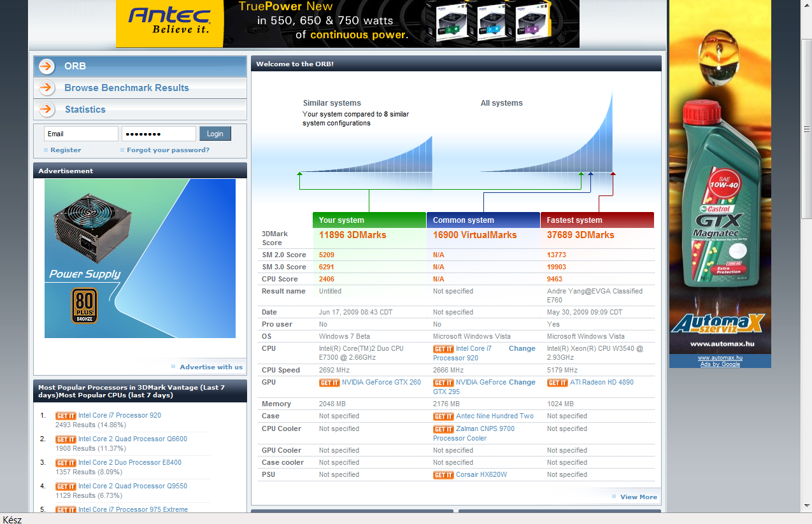Viewport: 812px width, 524px height.
Task: Click arrow icon beside Browse Benchmark Results
Action: [x=46, y=88]
